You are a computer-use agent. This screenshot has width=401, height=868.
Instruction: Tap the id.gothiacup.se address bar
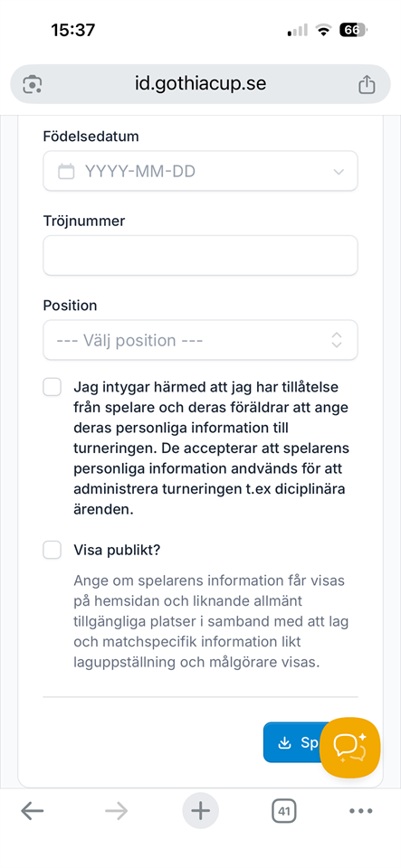[x=201, y=85]
